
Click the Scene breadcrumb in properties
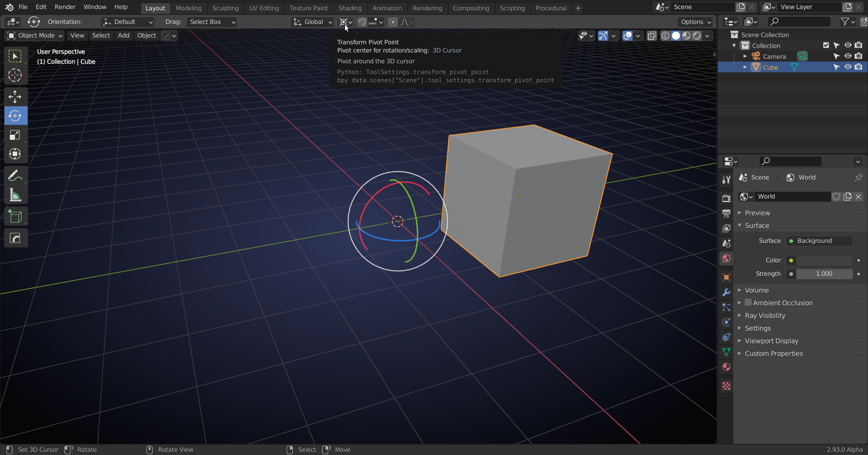point(754,177)
